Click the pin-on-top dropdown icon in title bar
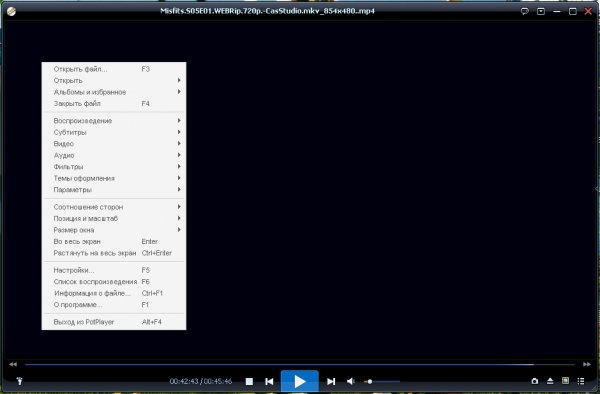This screenshot has width=600, height=394. [541, 11]
